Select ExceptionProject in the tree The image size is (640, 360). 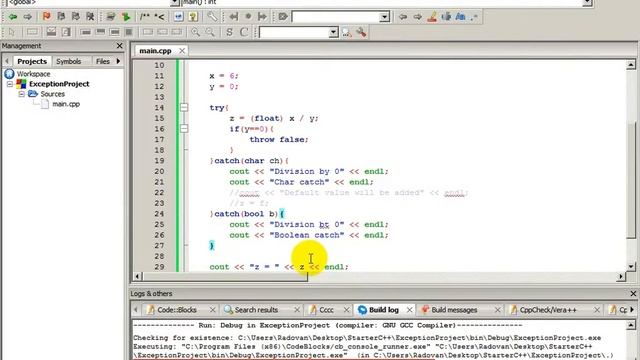point(59,84)
